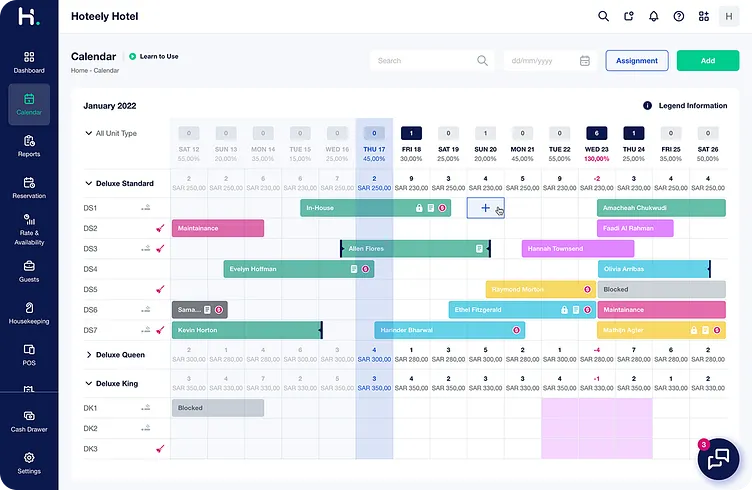Open the Blocked bar on DK1
Screen dimensions: 752x490
[218, 408]
